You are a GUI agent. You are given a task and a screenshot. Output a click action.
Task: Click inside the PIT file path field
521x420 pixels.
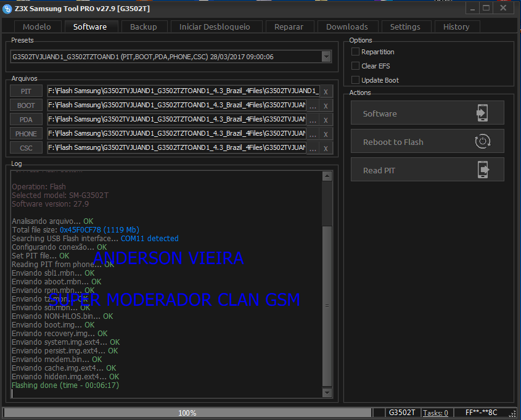pyautogui.click(x=183, y=91)
